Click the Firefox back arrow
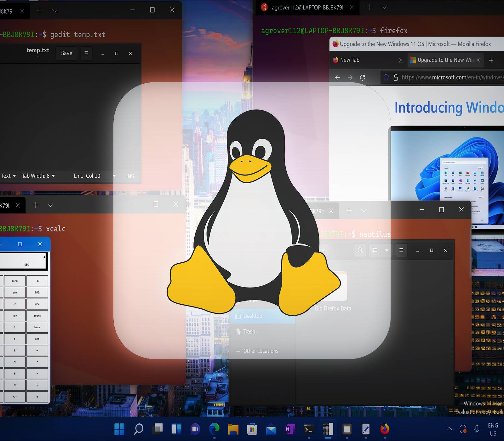The width and height of the screenshot is (504, 441). point(338,77)
